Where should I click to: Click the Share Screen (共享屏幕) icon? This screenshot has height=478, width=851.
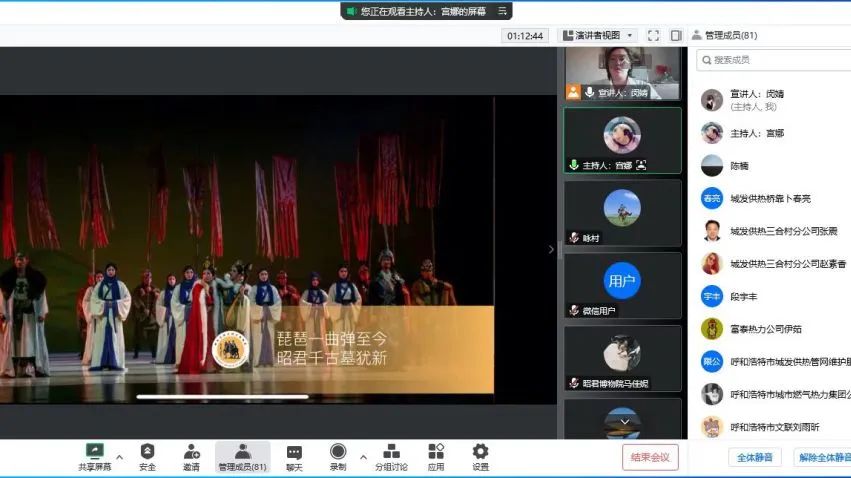tap(94, 451)
